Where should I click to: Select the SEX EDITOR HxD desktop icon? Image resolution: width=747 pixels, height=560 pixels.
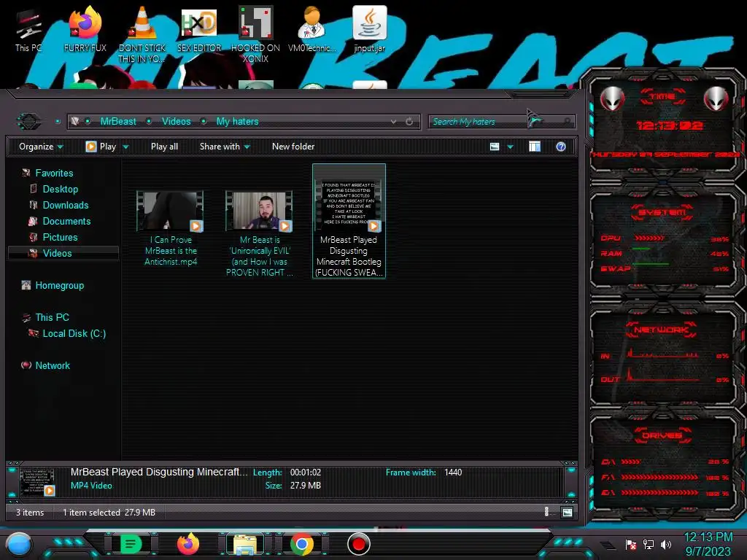pos(199,29)
